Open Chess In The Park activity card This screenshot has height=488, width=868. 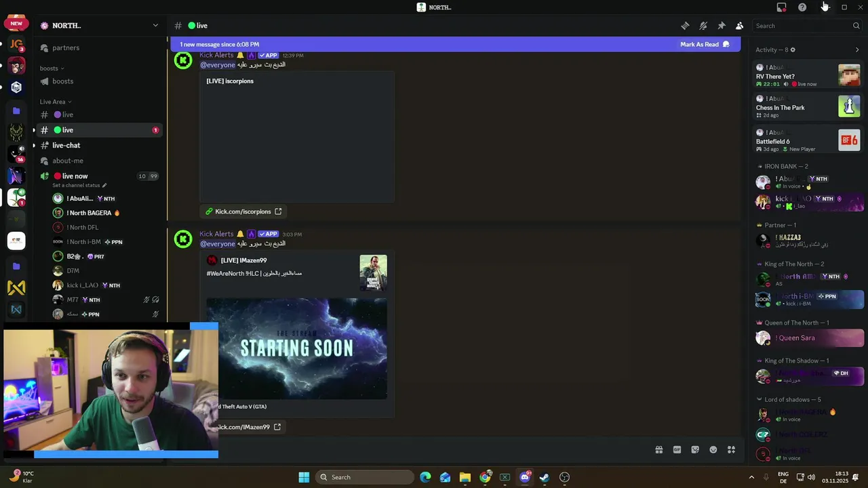(808, 107)
